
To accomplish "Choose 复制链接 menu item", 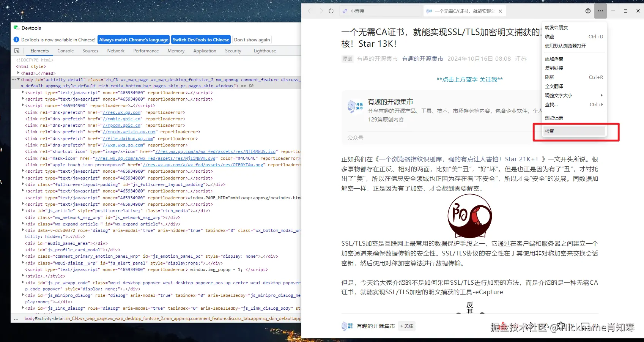I will point(574,68).
